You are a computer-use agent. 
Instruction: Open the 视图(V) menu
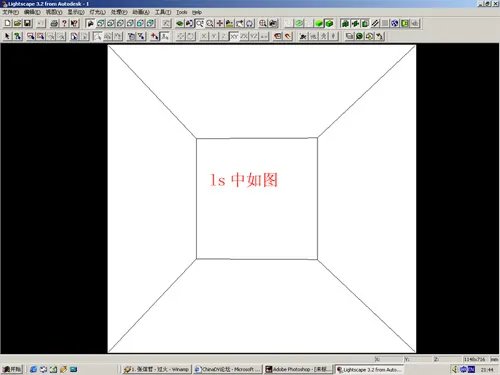[x=54, y=12]
